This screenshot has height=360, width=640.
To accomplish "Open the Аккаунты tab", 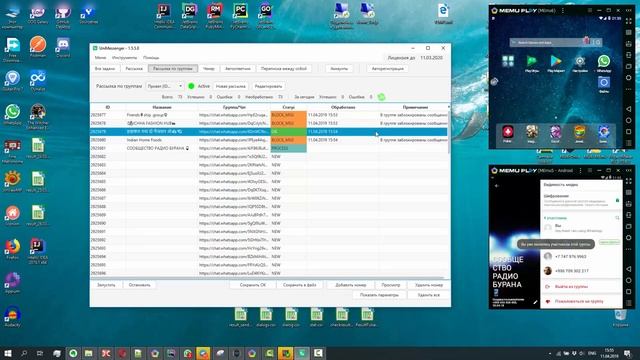I will click(x=339, y=69).
